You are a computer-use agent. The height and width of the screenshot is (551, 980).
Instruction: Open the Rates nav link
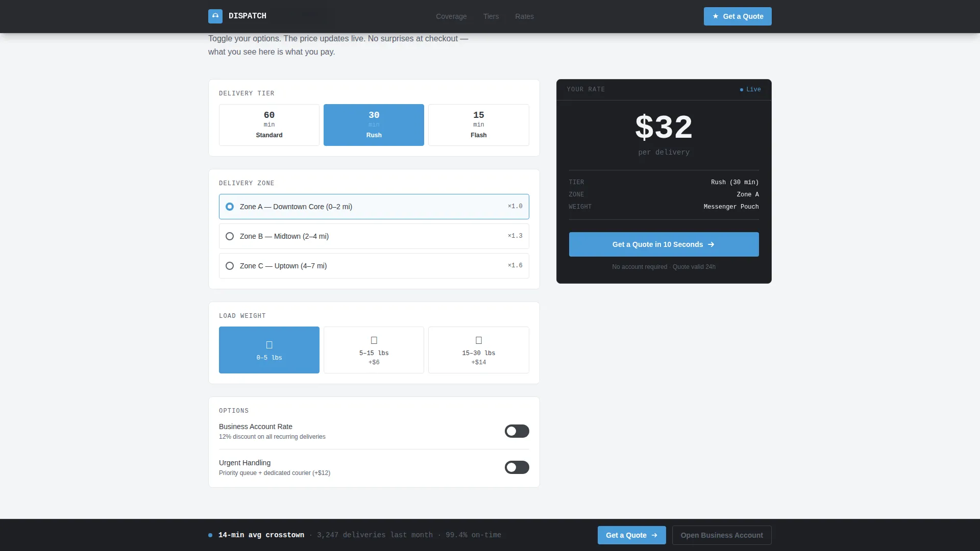[524, 16]
